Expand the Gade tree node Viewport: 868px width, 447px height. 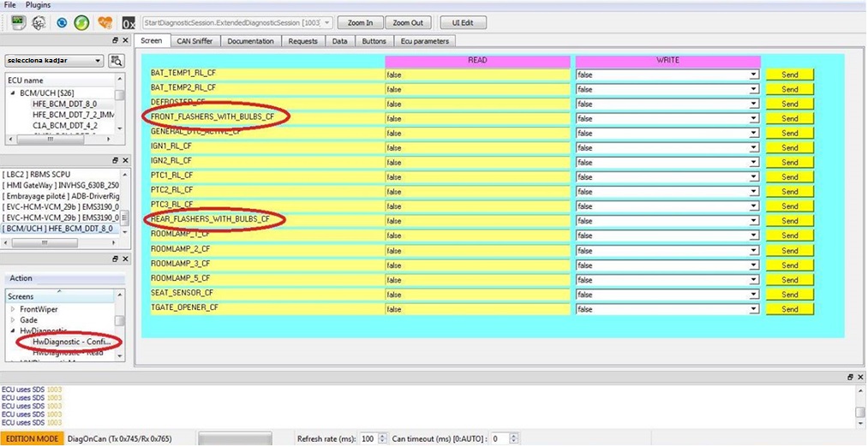pos(13,319)
